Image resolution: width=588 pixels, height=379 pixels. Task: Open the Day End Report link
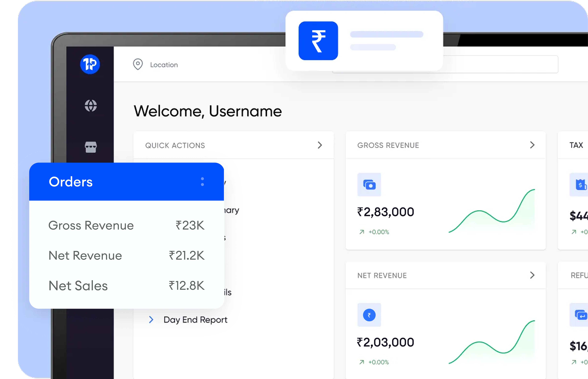pos(195,320)
